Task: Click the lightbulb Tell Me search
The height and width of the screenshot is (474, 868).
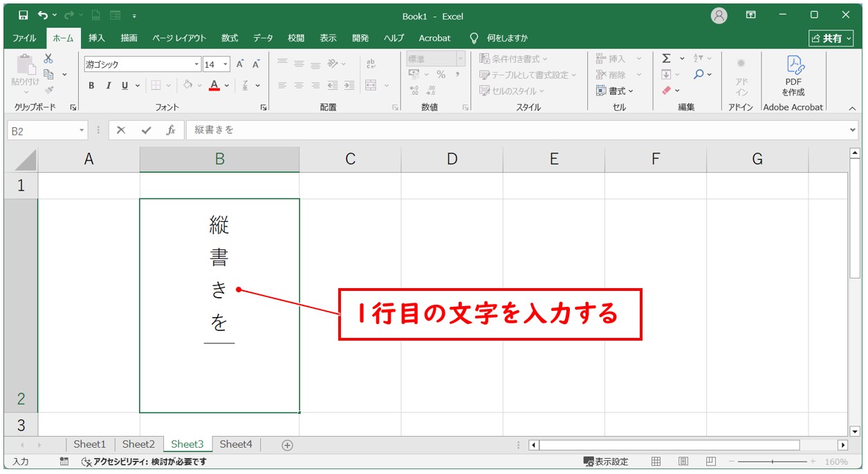Action: coord(474,38)
